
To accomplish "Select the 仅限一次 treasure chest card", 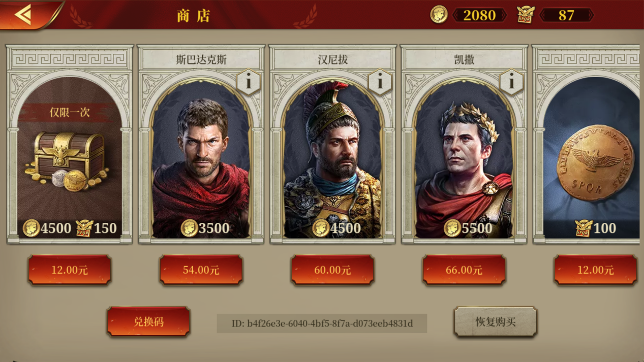I will click(x=70, y=144).
